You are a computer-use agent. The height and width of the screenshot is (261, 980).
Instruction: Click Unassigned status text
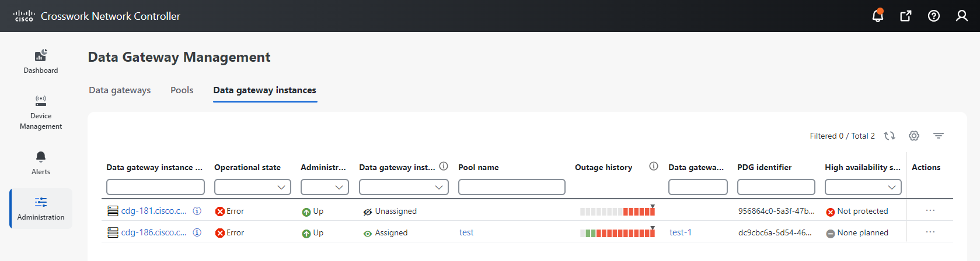(396, 211)
